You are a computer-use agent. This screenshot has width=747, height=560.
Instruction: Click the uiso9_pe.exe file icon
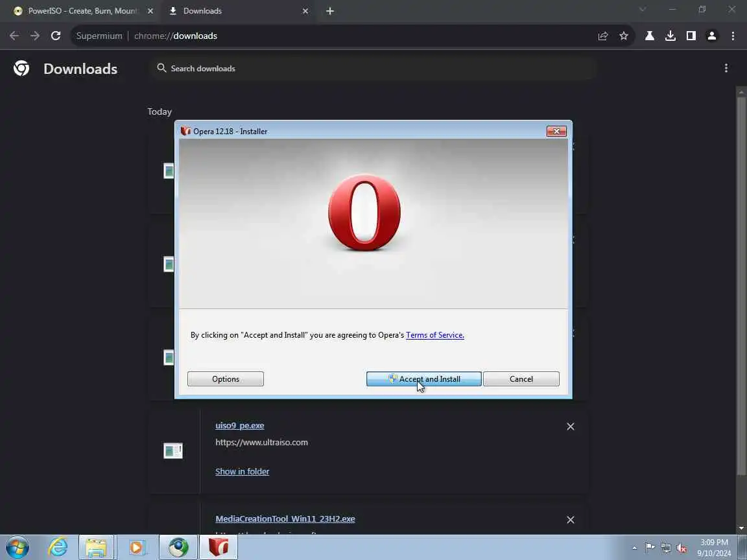click(x=173, y=450)
